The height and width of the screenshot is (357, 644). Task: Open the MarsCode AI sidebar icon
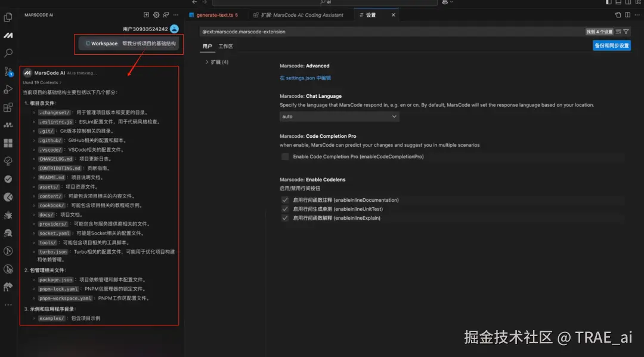tap(8, 35)
